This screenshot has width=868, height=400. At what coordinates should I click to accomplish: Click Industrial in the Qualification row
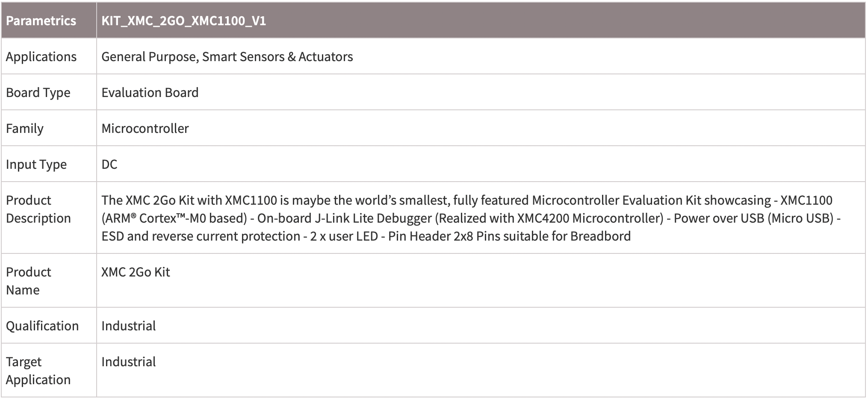128,326
